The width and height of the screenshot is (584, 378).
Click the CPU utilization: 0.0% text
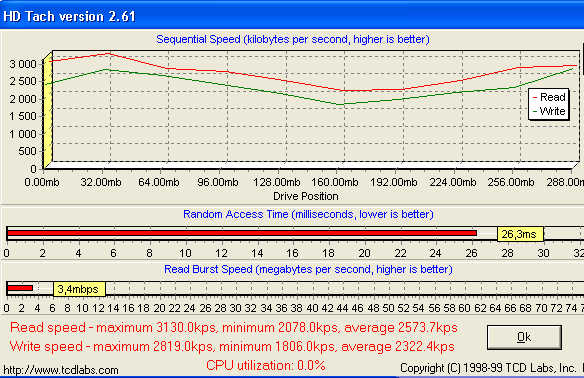coord(266,365)
